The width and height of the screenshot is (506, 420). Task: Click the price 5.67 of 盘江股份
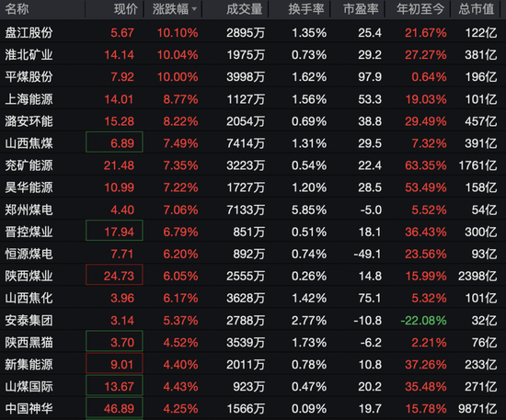(x=122, y=32)
